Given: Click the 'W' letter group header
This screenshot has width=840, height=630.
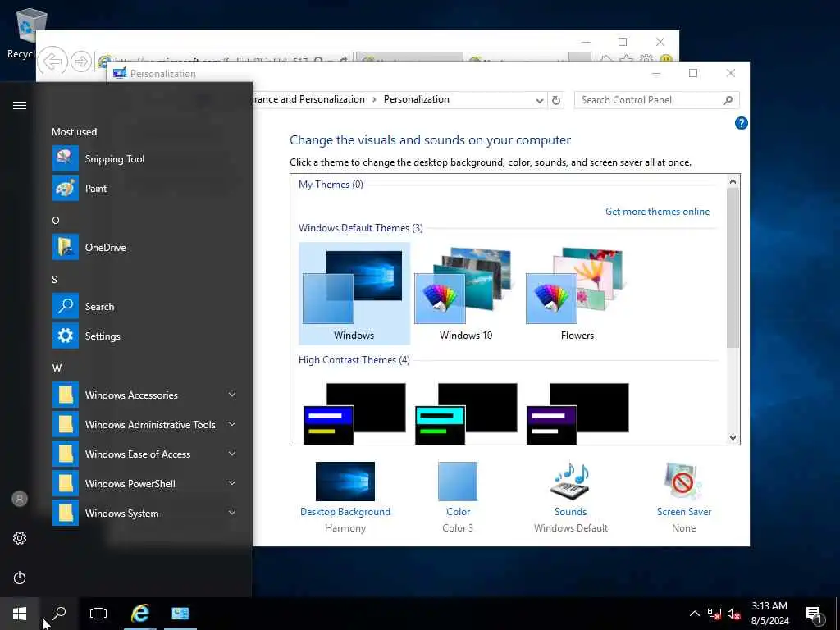Looking at the screenshot, I should (x=57, y=368).
